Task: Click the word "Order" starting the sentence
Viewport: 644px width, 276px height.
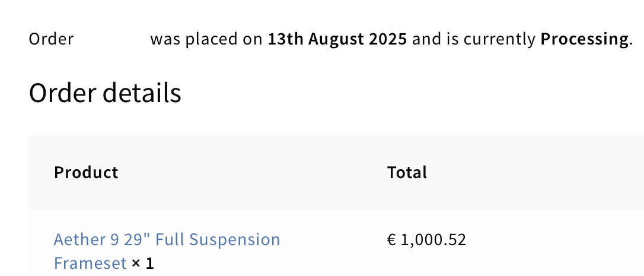Action: [x=51, y=40]
